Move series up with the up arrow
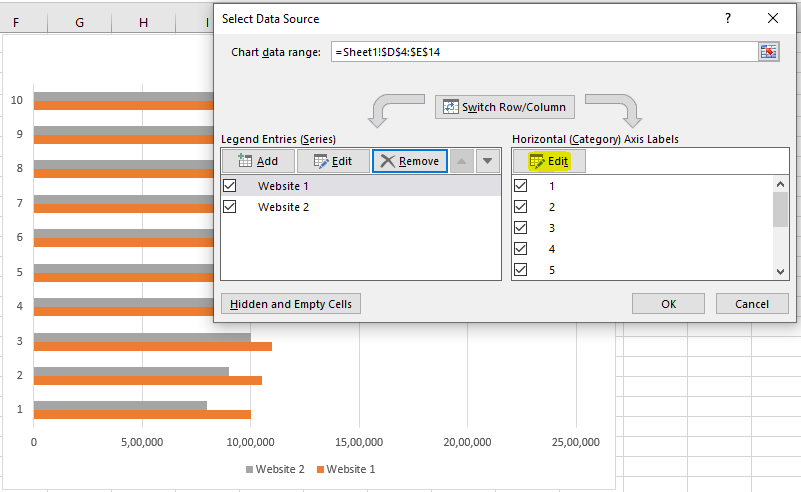 (x=461, y=161)
